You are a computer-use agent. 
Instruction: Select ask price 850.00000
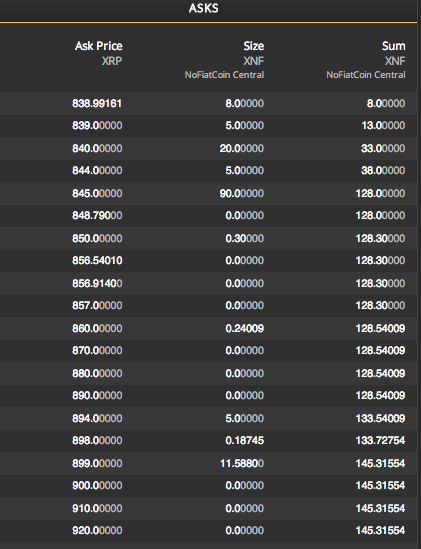tap(97, 238)
